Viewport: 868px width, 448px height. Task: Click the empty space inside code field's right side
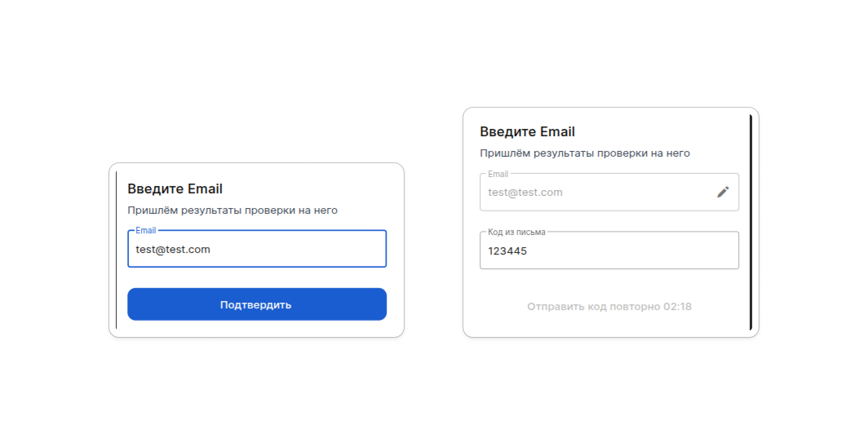tap(673, 251)
